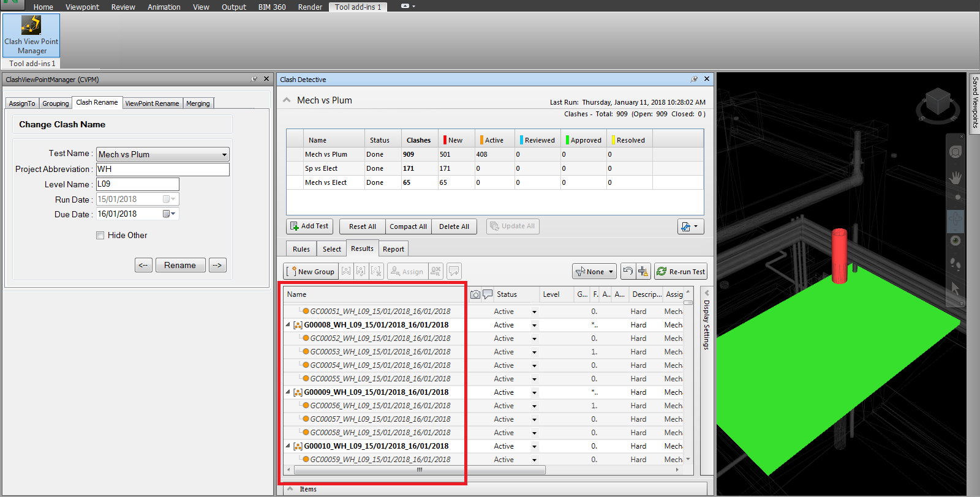Click the comment column header icon
Image resolution: width=980 pixels, height=497 pixels.
coord(488,294)
